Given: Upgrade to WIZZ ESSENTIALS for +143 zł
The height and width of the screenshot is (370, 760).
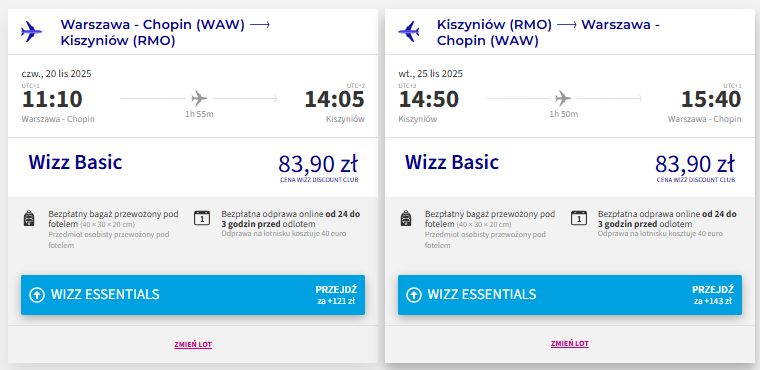Looking at the screenshot, I should coord(570,295).
